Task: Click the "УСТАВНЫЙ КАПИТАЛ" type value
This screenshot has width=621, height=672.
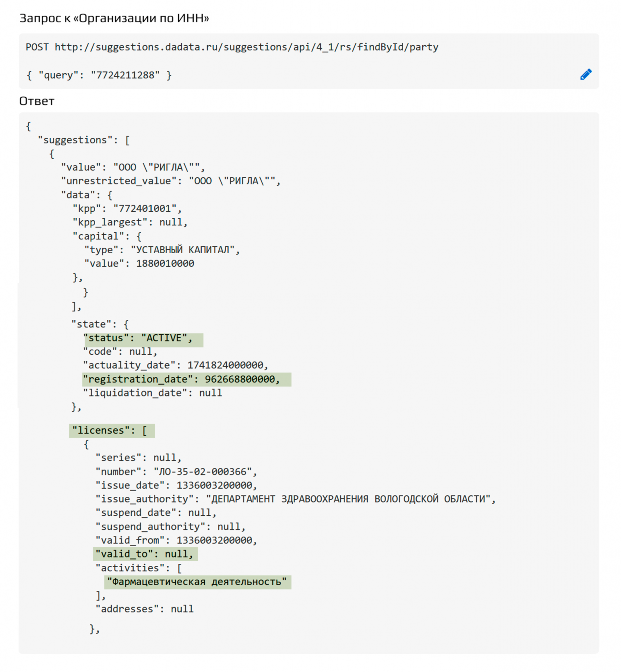Action: (182, 250)
